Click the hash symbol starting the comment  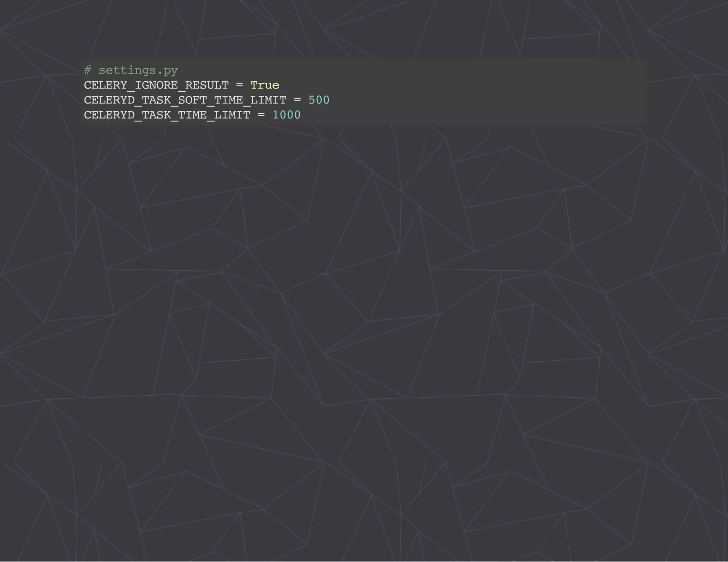tap(87, 70)
